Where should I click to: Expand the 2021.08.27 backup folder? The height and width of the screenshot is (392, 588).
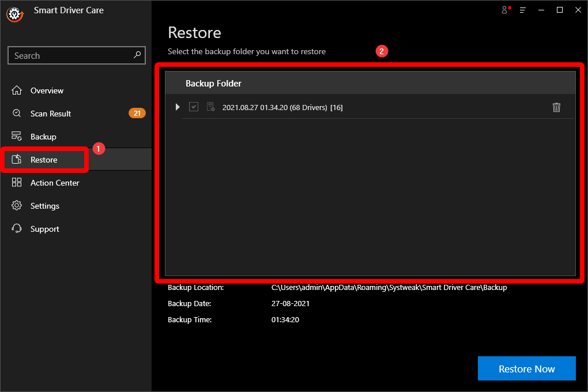(x=178, y=107)
